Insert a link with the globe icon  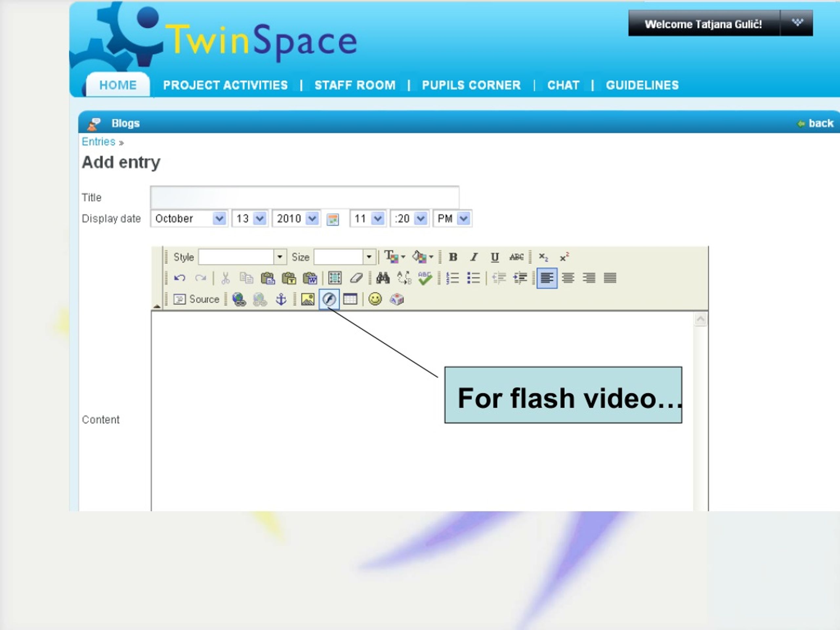click(x=239, y=299)
